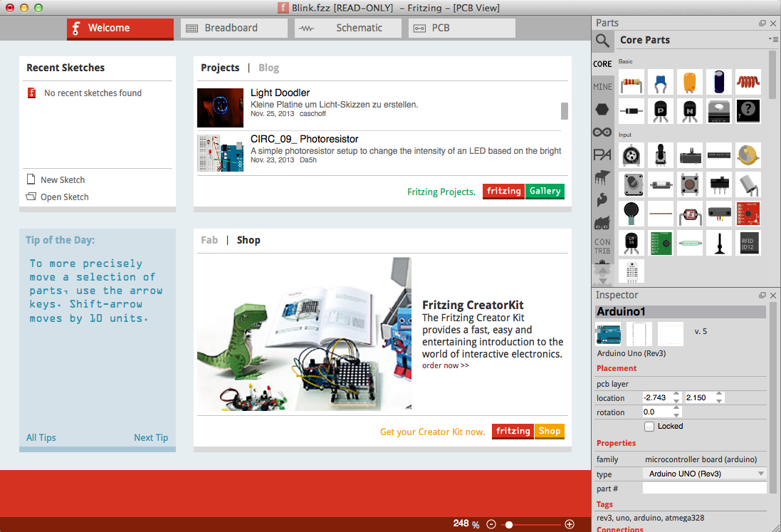The width and height of the screenshot is (781, 532).
Task: Open the type dropdown Arduino UNO (Rev3)
Action: pos(704,474)
